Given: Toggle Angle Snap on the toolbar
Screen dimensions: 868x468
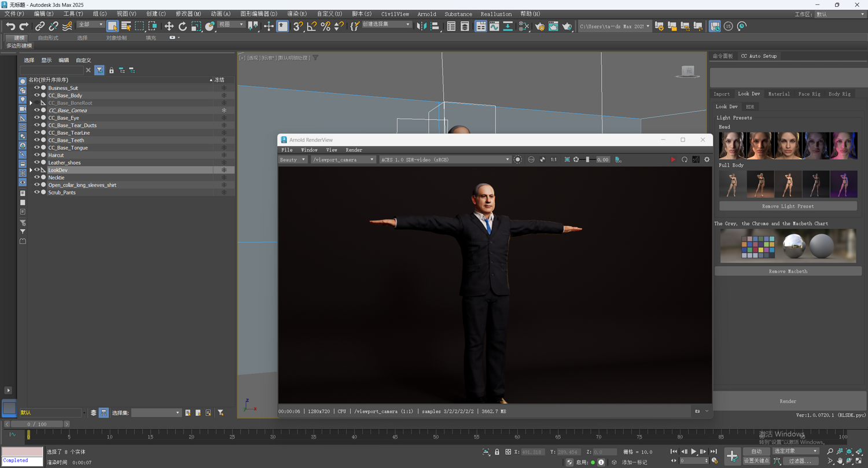Looking at the screenshot, I should point(311,26).
